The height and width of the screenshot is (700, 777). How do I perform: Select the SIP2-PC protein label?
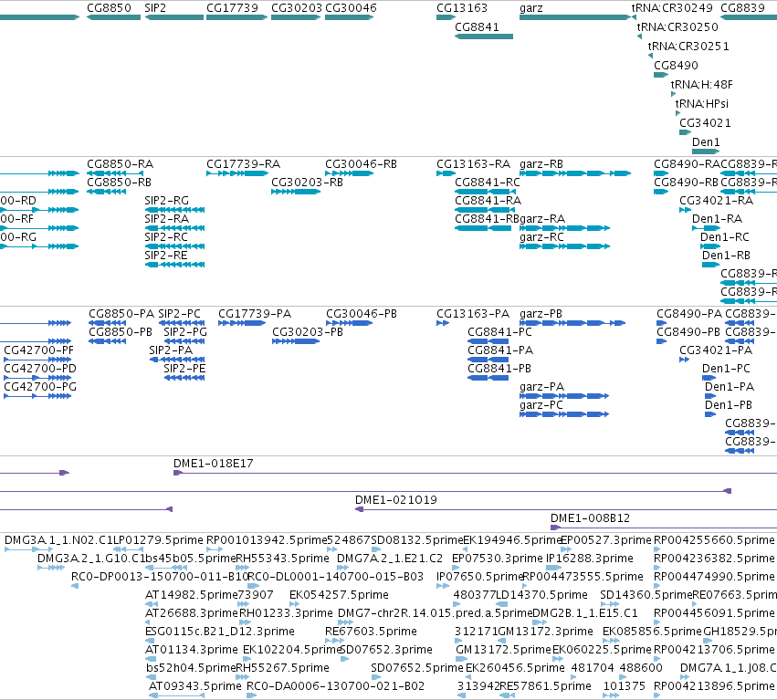point(179,314)
